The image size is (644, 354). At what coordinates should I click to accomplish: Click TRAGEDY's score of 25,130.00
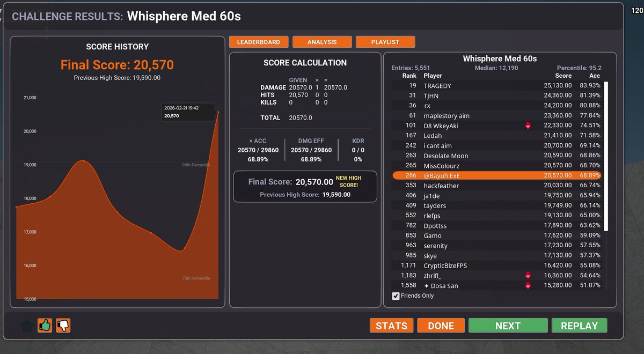pyautogui.click(x=558, y=86)
